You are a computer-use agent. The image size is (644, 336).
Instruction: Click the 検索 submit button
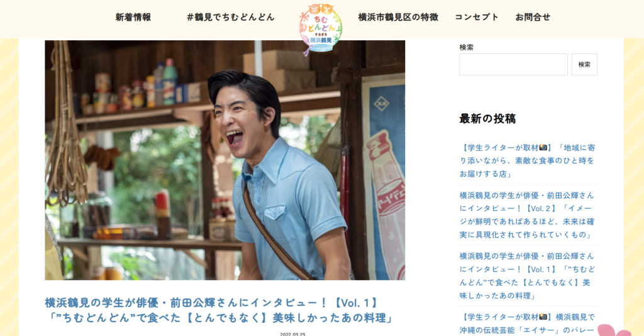point(584,65)
